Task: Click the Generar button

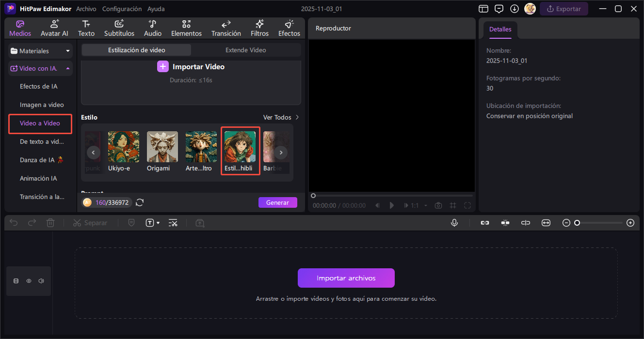Action: pos(277,202)
